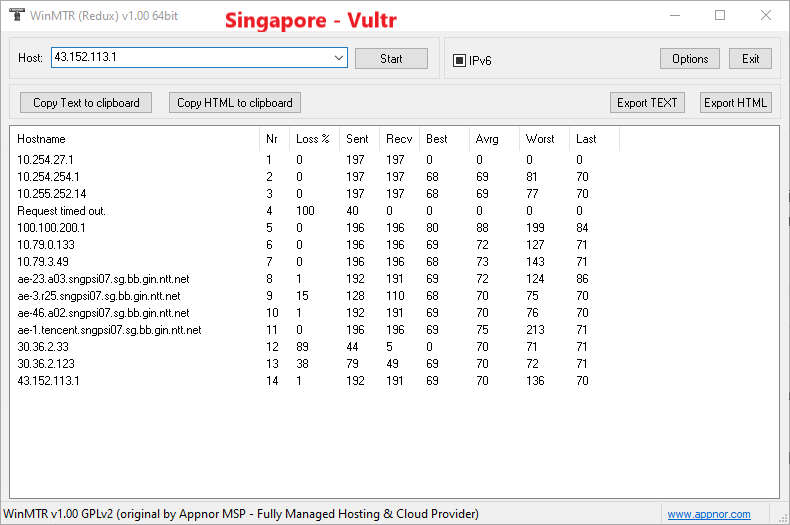Maximize the WinMTR window

pyautogui.click(x=720, y=16)
